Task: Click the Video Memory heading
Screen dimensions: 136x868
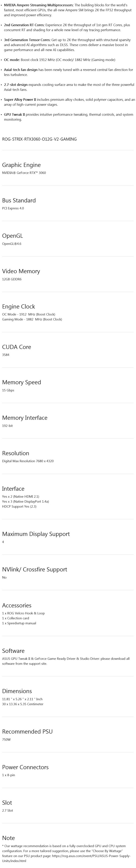Action: pyautogui.click(x=21, y=271)
